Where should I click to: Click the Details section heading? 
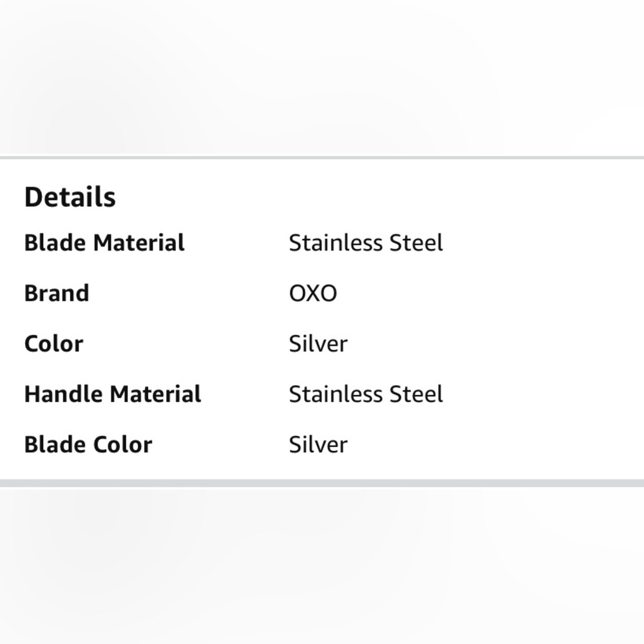click(70, 197)
